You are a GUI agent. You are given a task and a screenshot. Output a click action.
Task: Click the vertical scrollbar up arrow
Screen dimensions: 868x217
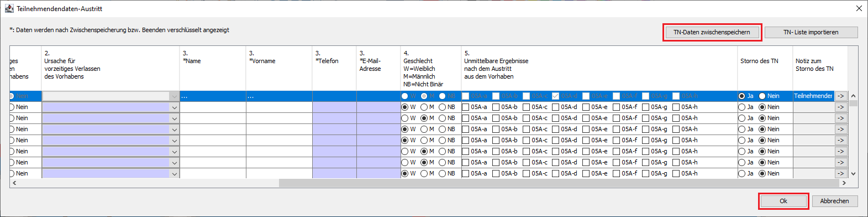pyautogui.click(x=853, y=96)
